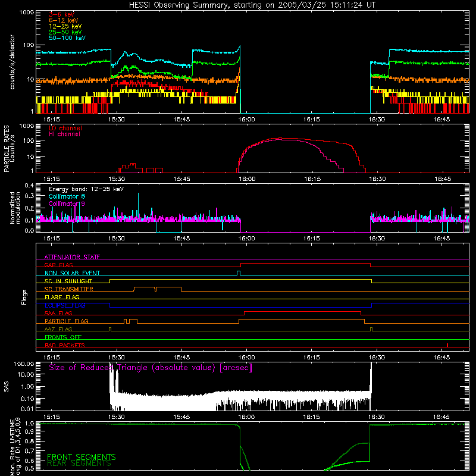Click the FRONT SEGMENTS legend label

point(82,457)
